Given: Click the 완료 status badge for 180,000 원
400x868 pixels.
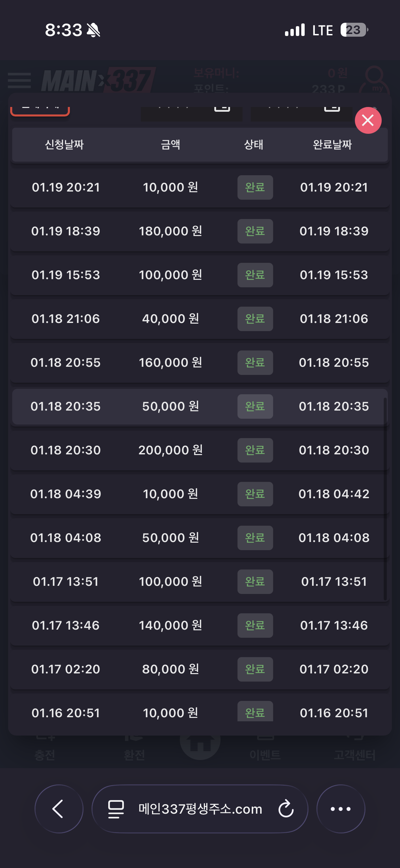Looking at the screenshot, I should coord(255,231).
